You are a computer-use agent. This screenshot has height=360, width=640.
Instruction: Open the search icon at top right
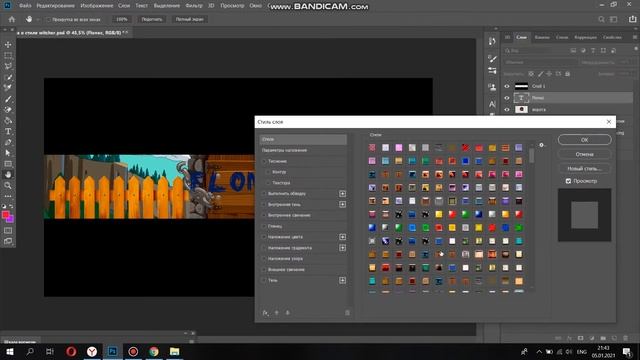(x=601, y=19)
